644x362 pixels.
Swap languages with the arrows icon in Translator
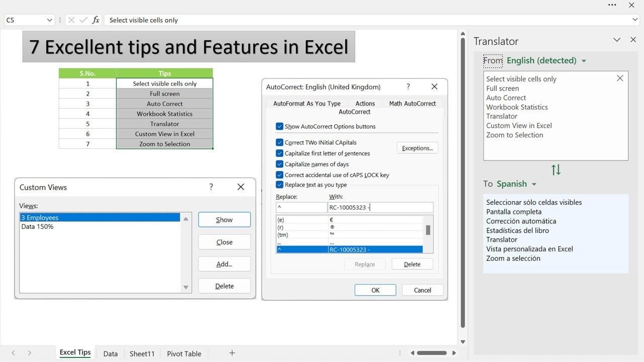click(556, 170)
